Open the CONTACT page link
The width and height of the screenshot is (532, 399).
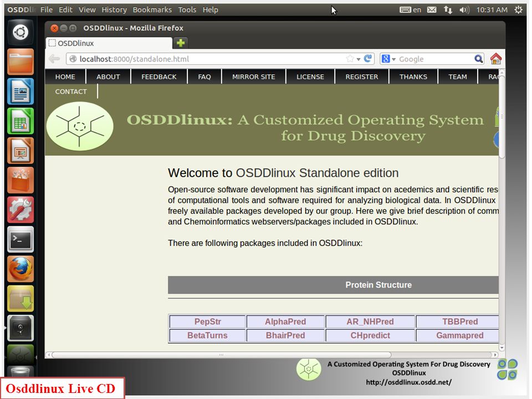(x=71, y=91)
